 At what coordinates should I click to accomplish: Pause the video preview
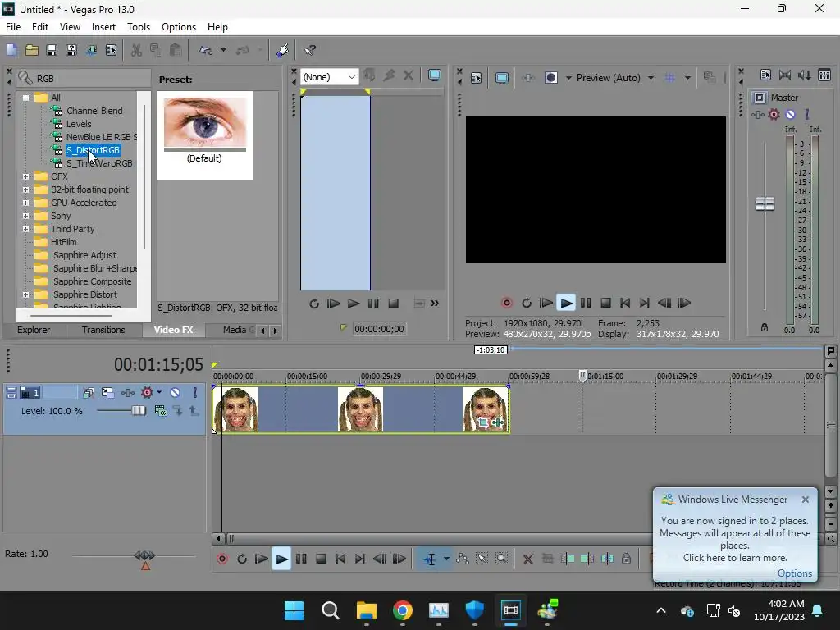(x=586, y=304)
